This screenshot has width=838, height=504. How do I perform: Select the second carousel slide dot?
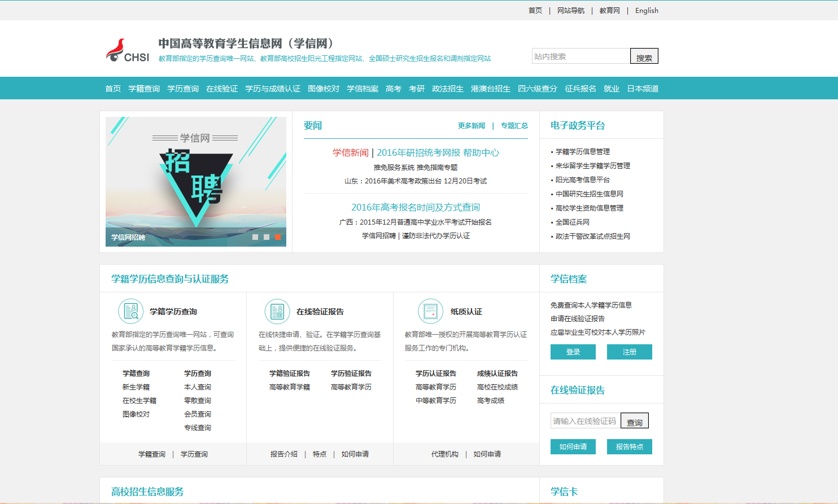267,237
